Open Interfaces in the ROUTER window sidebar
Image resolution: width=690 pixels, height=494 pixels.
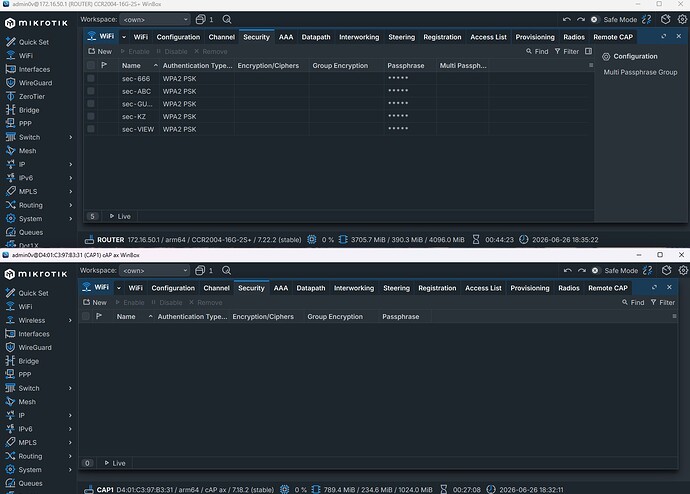tap(28, 69)
